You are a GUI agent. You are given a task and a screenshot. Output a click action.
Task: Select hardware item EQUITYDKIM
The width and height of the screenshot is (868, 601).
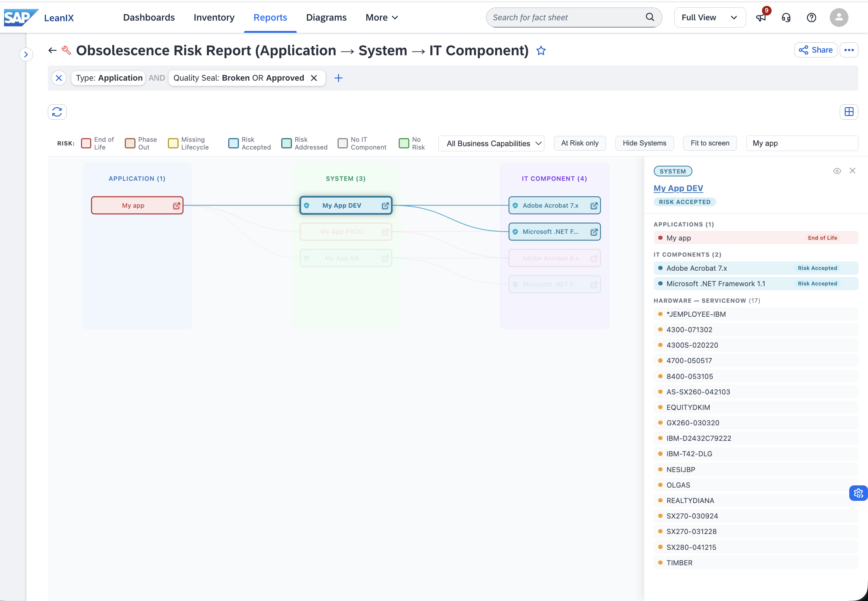pos(756,407)
